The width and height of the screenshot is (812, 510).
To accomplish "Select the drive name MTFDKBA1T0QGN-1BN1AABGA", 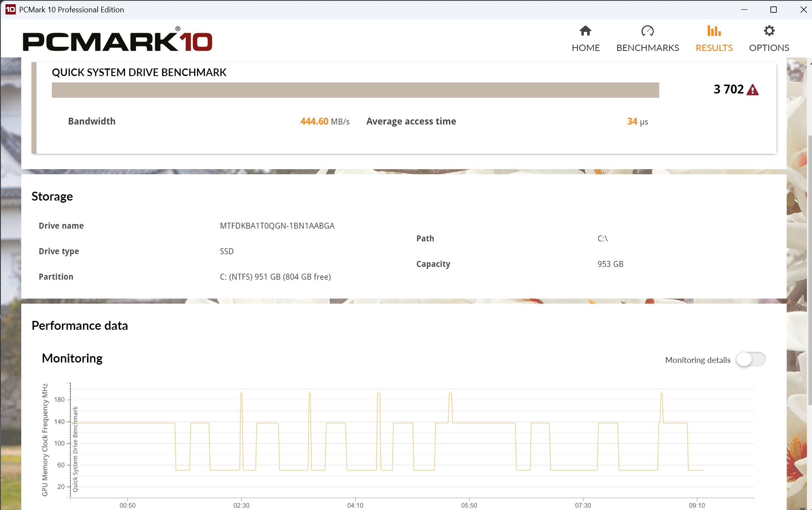I will [x=277, y=226].
